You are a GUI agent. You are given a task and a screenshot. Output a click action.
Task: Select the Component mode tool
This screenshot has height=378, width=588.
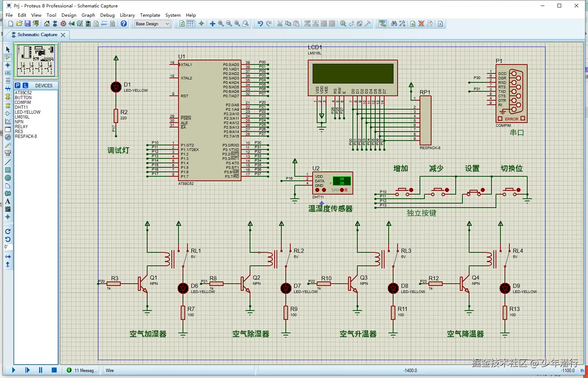(x=8, y=57)
